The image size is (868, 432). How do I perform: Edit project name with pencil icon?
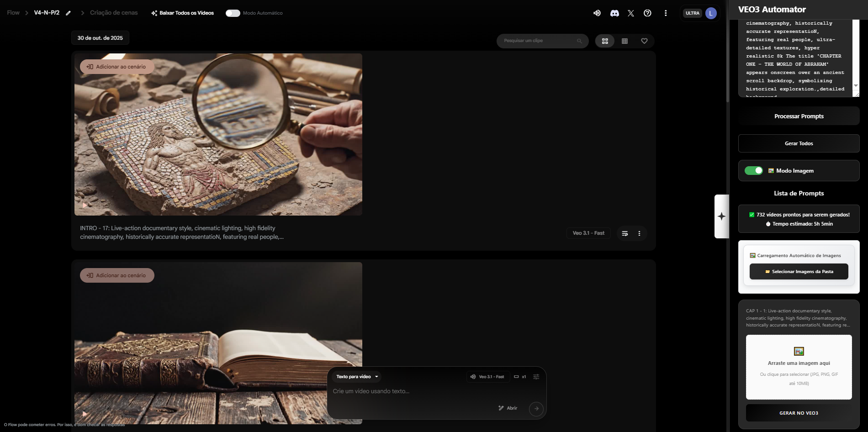68,13
